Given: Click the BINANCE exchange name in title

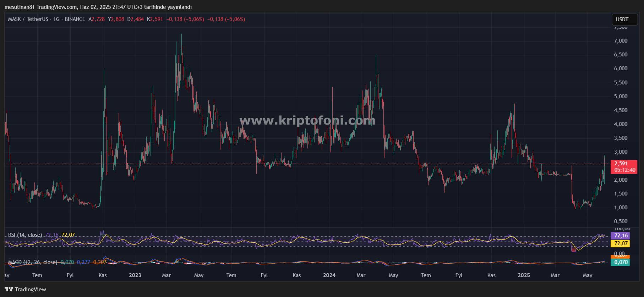Looking at the screenshot, I should (75, 19).
